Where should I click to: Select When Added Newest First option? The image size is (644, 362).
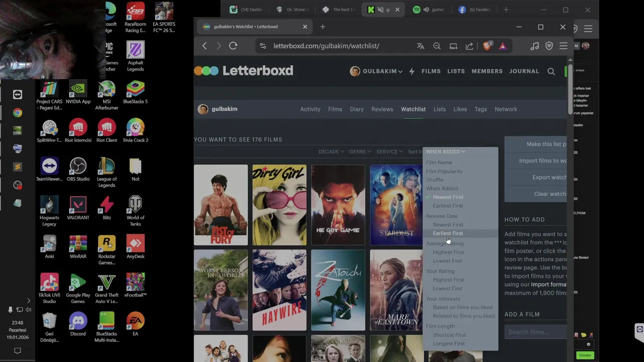(x=448, y=197)
